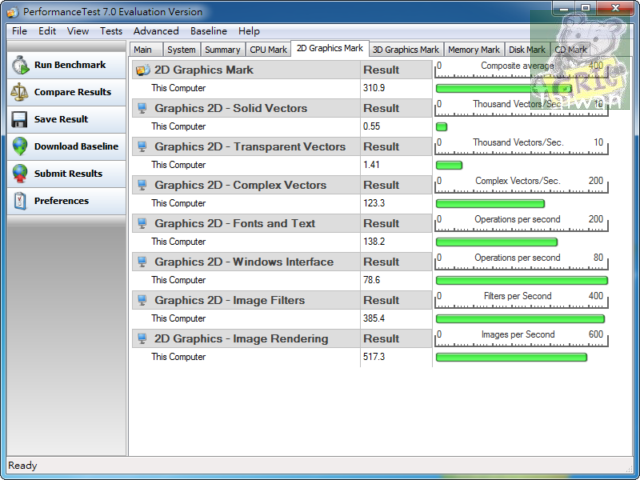This screenshot has height=480, width=640.
Task: Open the Baseline menu
Action: [209, 31]
